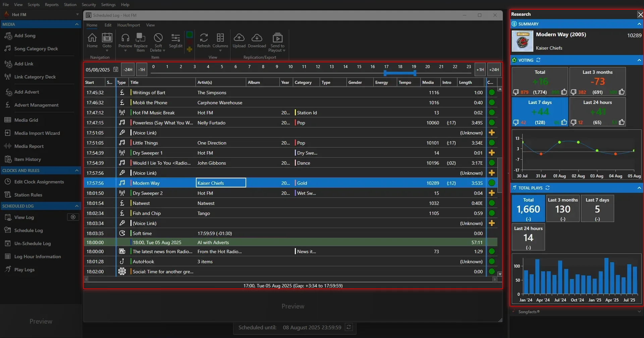Collapse the Clocks and Rules sidebar section
This screenshot has height=338, width=644.
[x=76, y=170]
